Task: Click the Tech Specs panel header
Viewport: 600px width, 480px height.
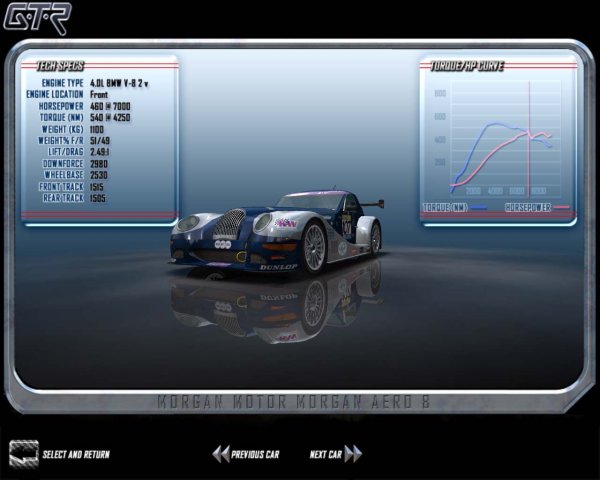Action: [60, 65]
